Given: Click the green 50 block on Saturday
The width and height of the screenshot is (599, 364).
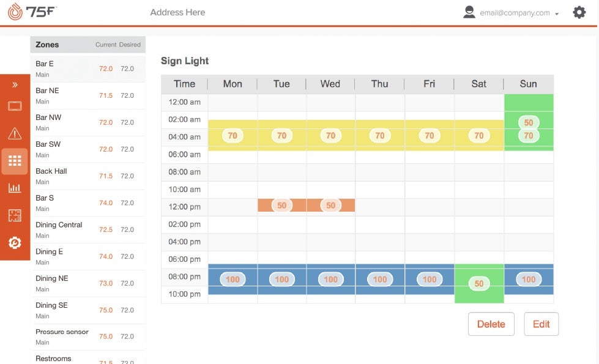Looking at the screenshot, I should 478,284.
